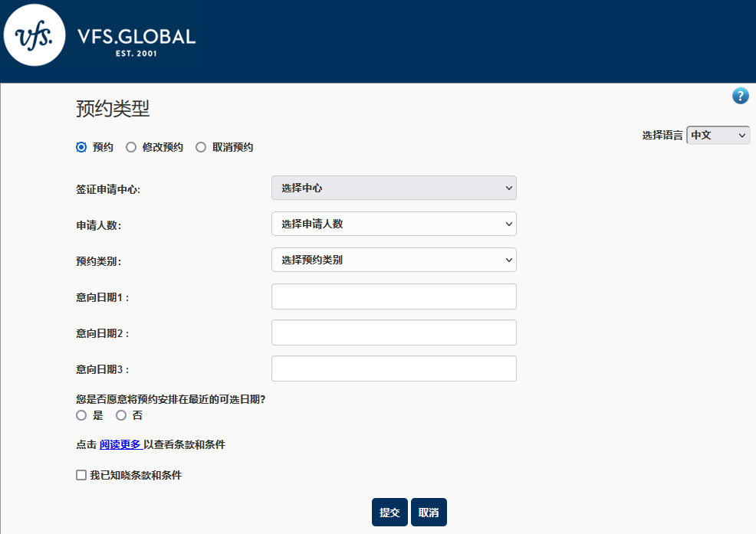Focus the 意向日期1 input field

394,296
